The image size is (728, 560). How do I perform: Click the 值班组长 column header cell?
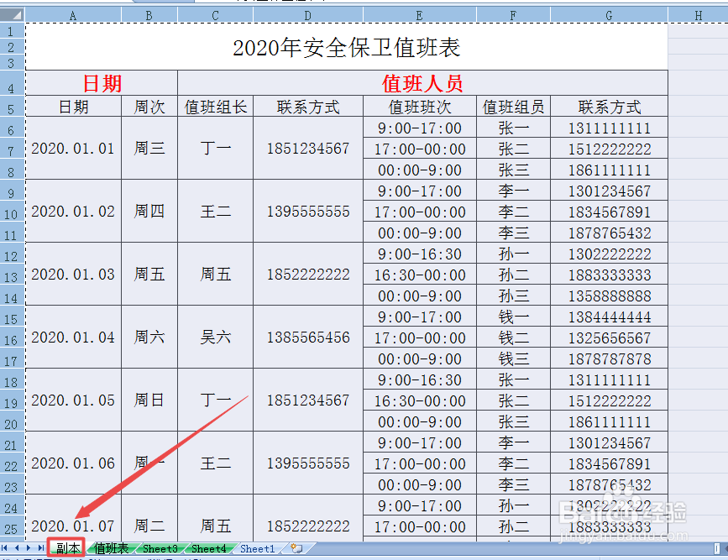[x=215, y=107]
